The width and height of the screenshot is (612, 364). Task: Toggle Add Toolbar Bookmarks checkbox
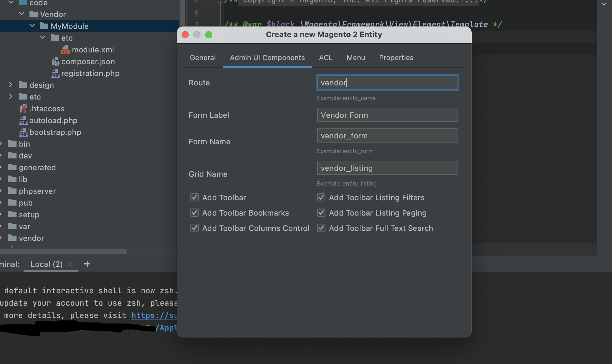194,213
